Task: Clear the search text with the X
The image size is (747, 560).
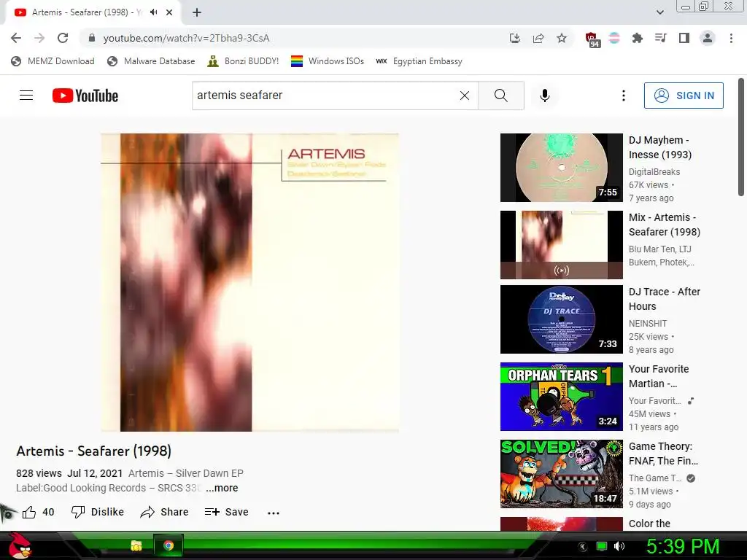Action: 465,96
